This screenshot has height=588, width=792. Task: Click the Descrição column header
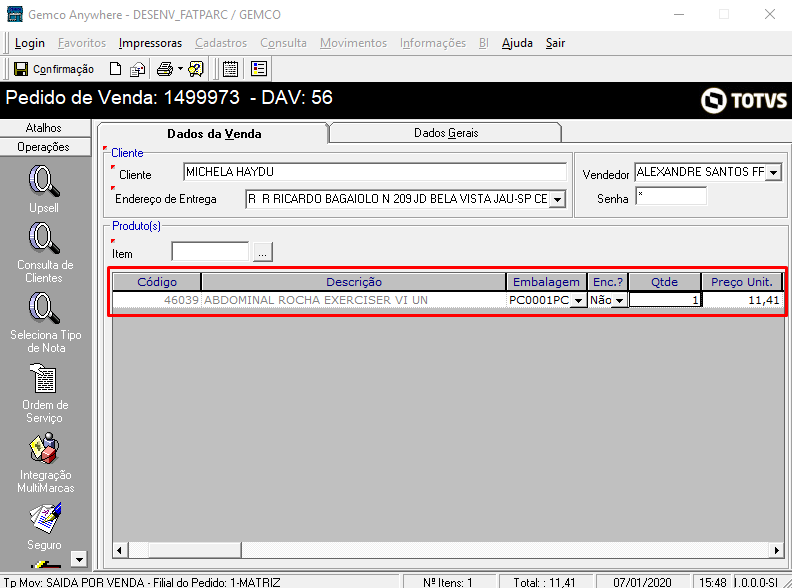point(354,282)
